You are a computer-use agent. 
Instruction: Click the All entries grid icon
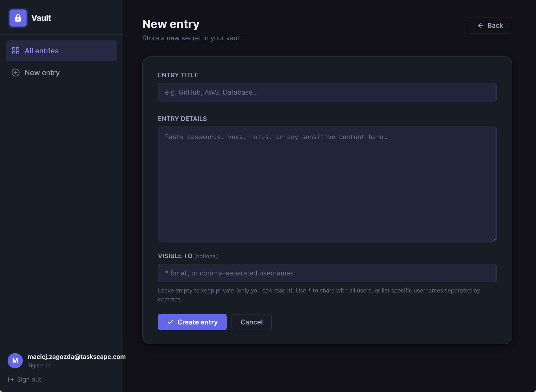click(x=16, y=51)
